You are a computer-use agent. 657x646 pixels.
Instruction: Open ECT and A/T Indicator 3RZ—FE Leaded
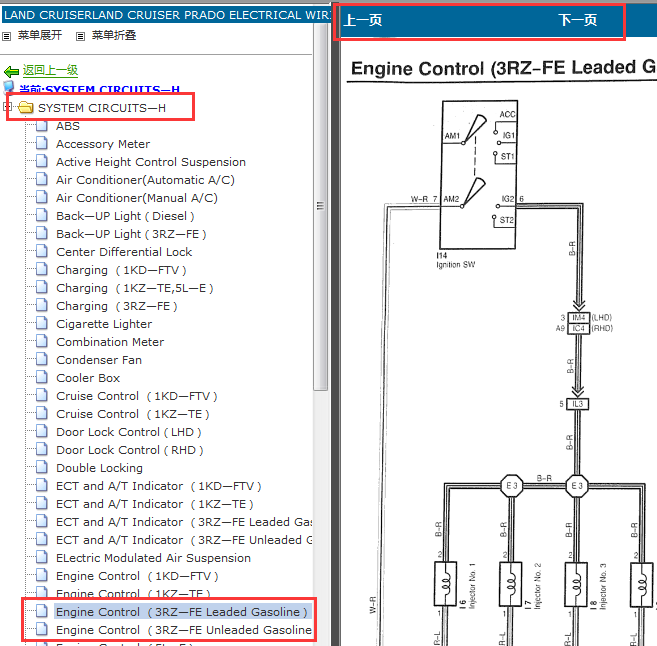(x=184, y=522)
